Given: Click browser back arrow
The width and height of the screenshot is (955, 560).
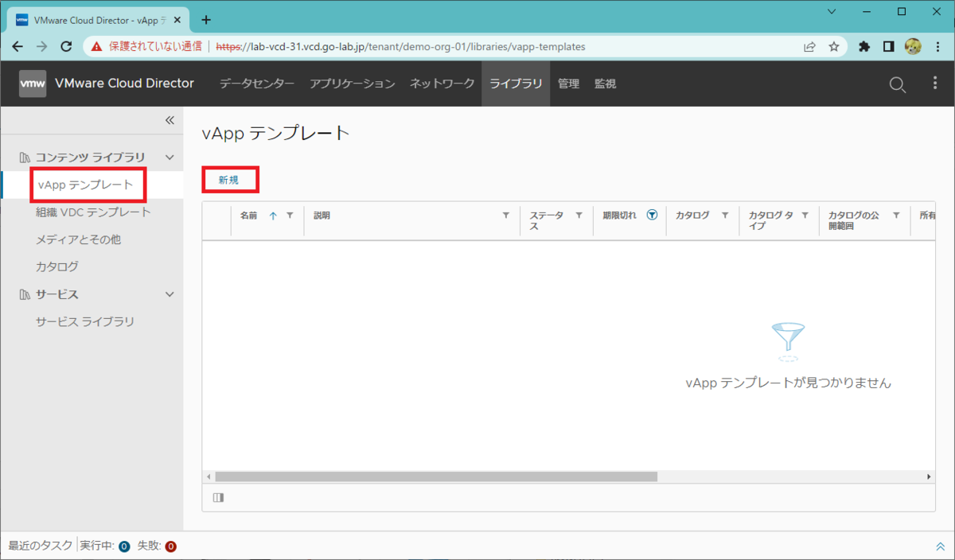Looking at the screenshot, I should 18,47.
